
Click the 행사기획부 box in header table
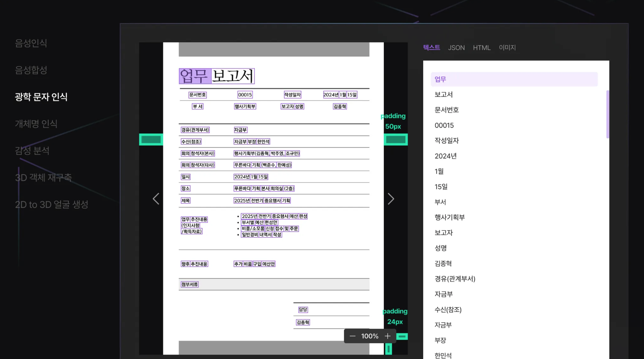(245, 106)
